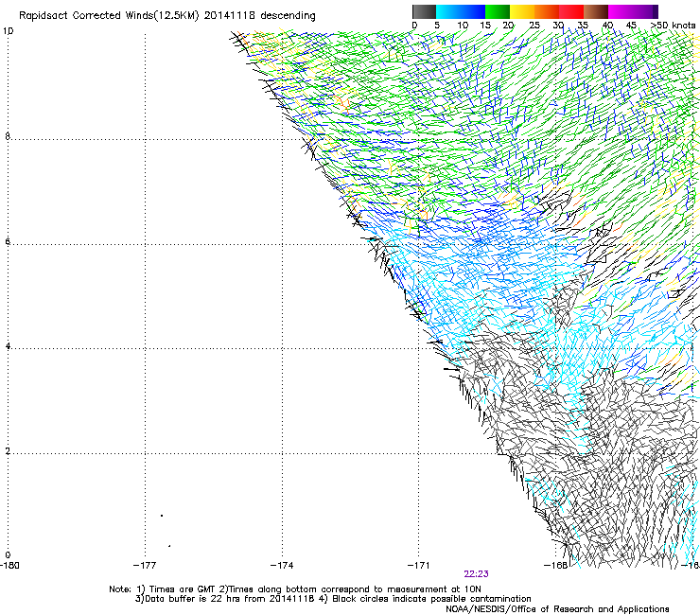Click the 'NOAA/NESDIS/Office of Research and Applications' credit

(557, 609)
